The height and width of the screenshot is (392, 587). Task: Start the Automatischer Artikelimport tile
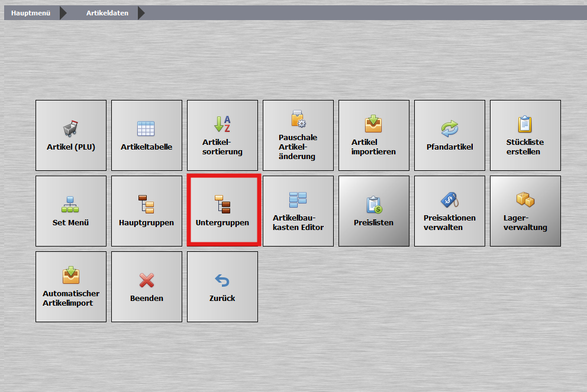(x=71, y=287)
